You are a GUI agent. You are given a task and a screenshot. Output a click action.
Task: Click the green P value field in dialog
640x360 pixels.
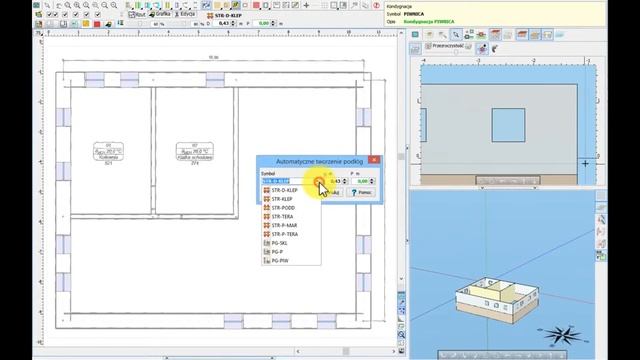361,181
